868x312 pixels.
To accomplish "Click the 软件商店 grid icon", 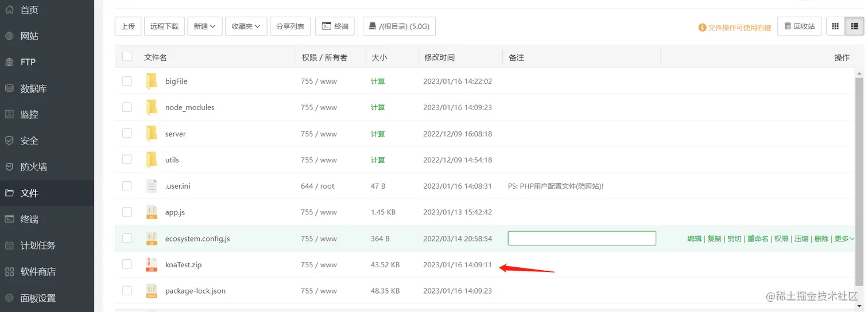I will coord(9,272).
